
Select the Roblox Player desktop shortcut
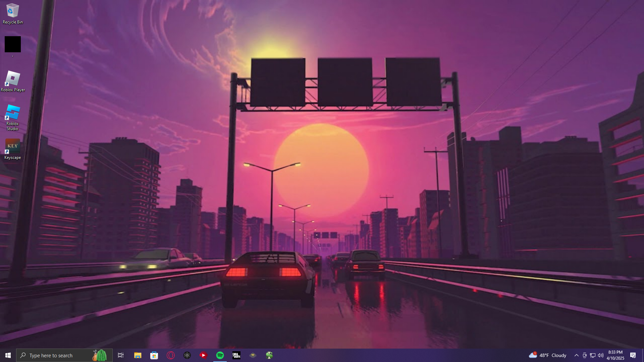[x=12, y=81]
